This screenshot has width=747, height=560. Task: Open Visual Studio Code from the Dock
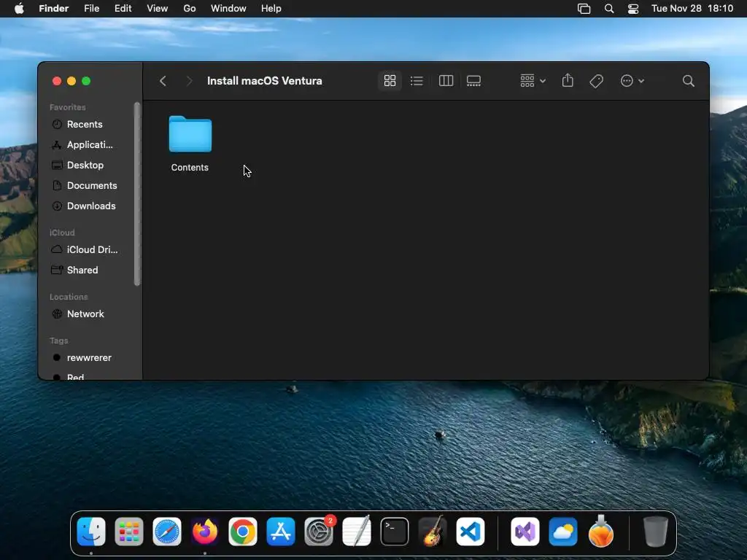[471, 532]
